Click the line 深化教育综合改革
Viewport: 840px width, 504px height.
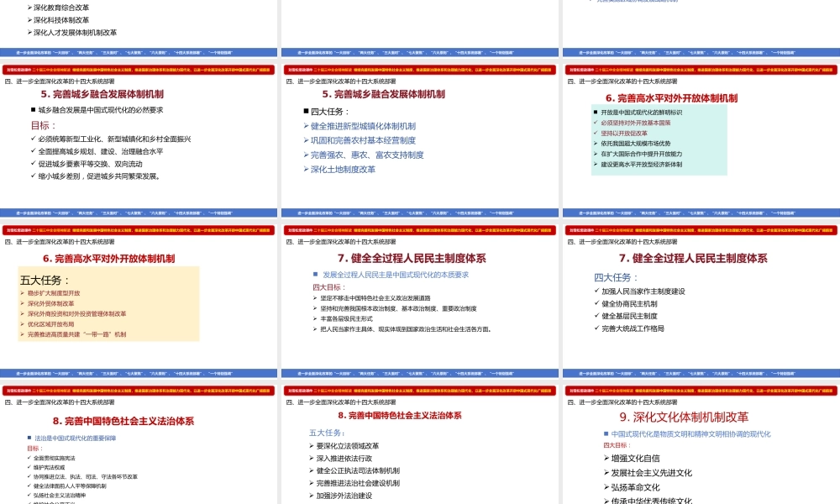click(61, 8)
